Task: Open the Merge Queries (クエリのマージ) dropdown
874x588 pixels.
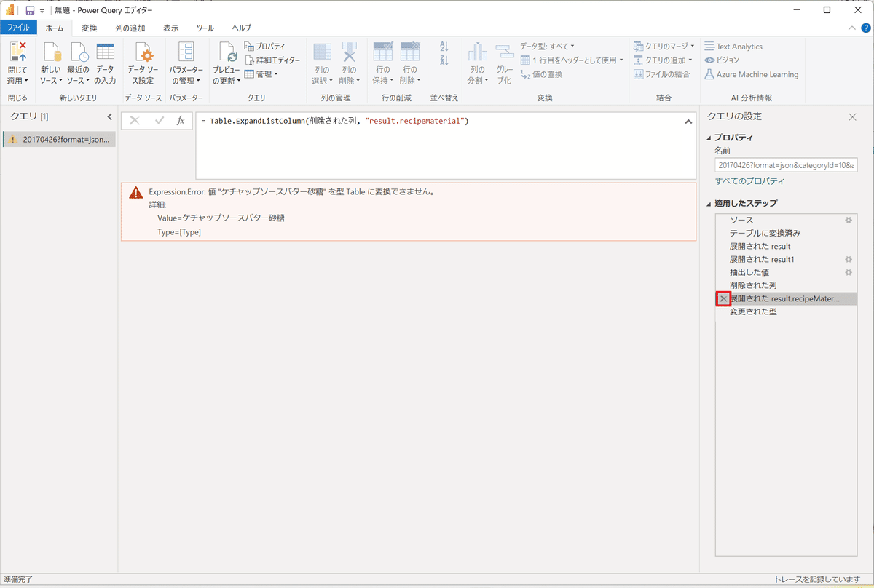Action: coord(664,47)
